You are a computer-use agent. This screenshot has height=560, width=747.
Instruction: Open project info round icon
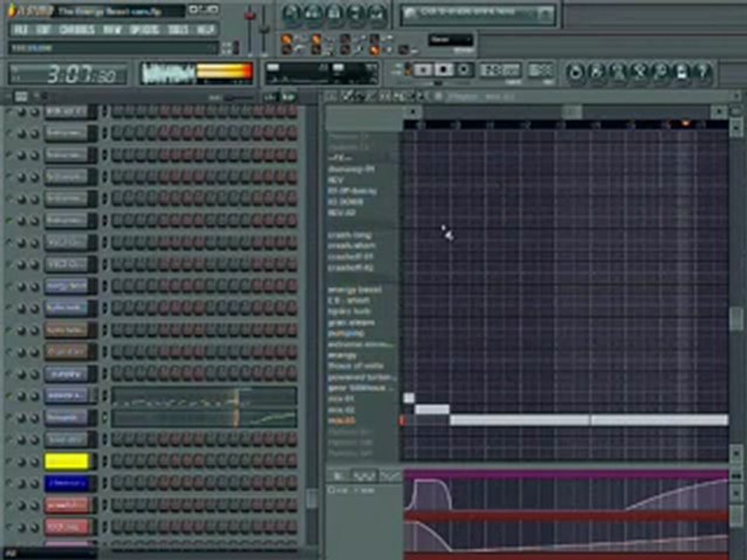(682, 72)
